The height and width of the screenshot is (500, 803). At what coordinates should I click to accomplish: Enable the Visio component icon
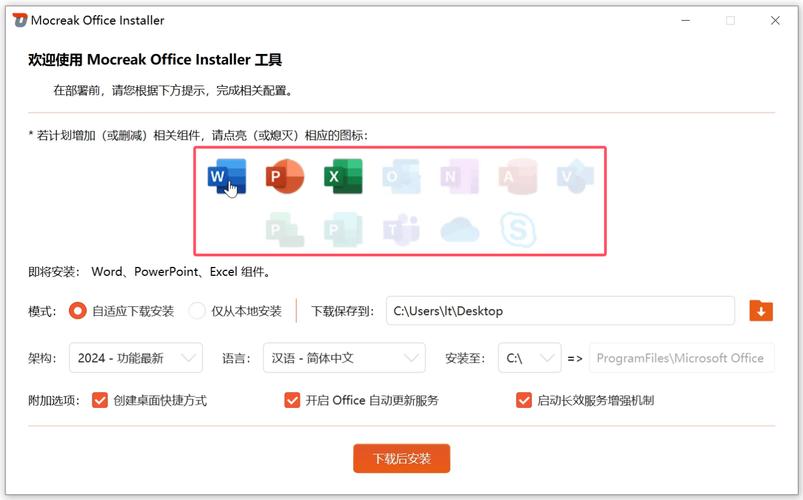point(576,176)
